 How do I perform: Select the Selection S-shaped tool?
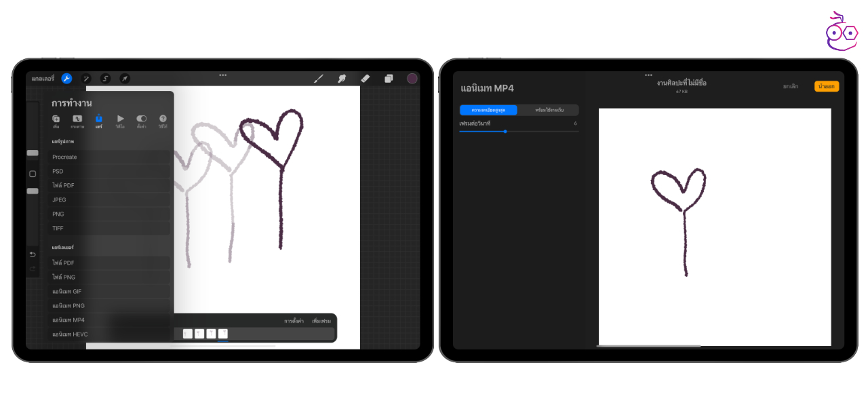[x=105, y=79]
